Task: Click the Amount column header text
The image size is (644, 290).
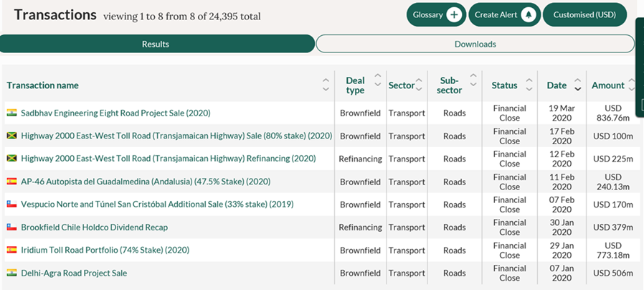Action: [608, 85]
